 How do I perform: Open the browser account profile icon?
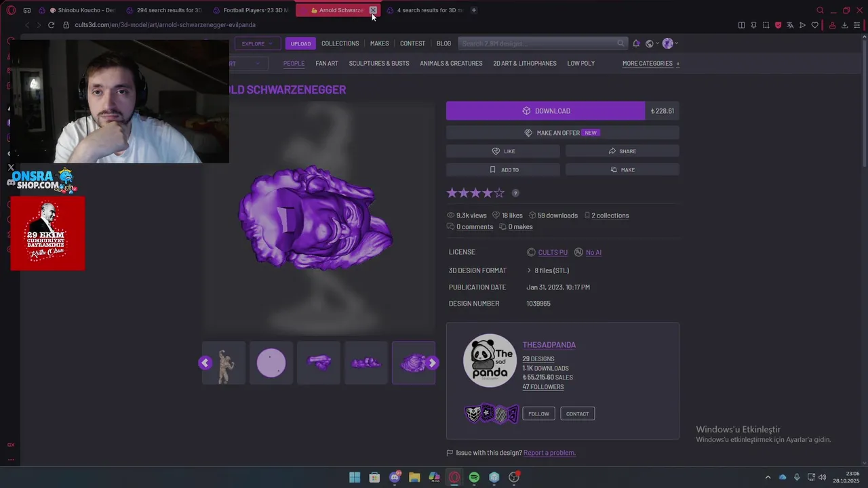point(832,25)
